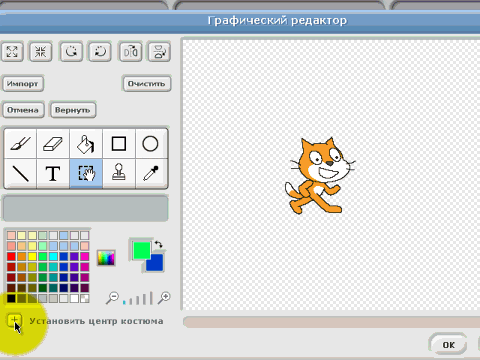Click the Очистить button
Screen dimensions: 480x360
147,83
